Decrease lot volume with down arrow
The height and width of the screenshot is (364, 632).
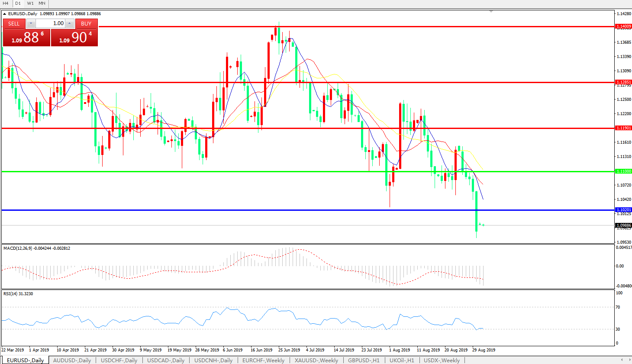point(31,23)
